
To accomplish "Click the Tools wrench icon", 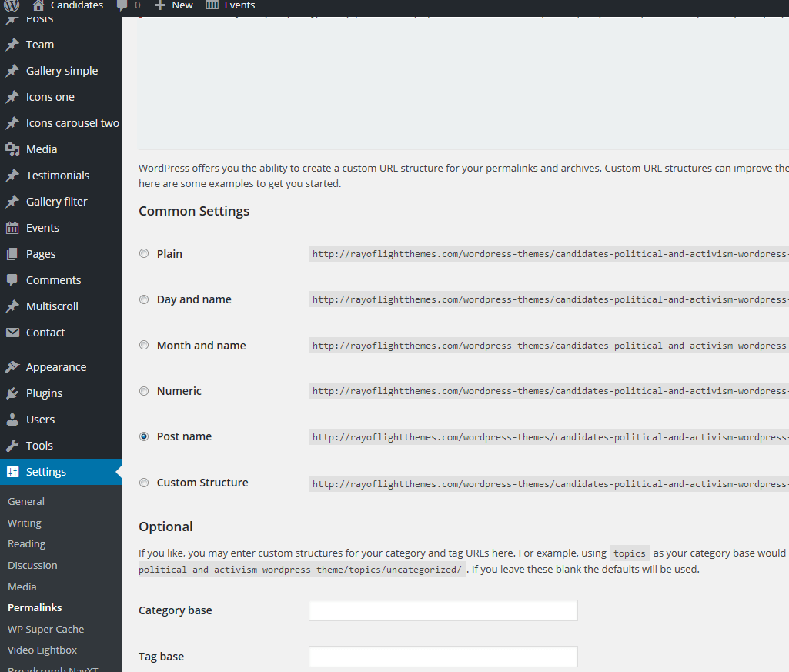I will click(x=12, y=446).
